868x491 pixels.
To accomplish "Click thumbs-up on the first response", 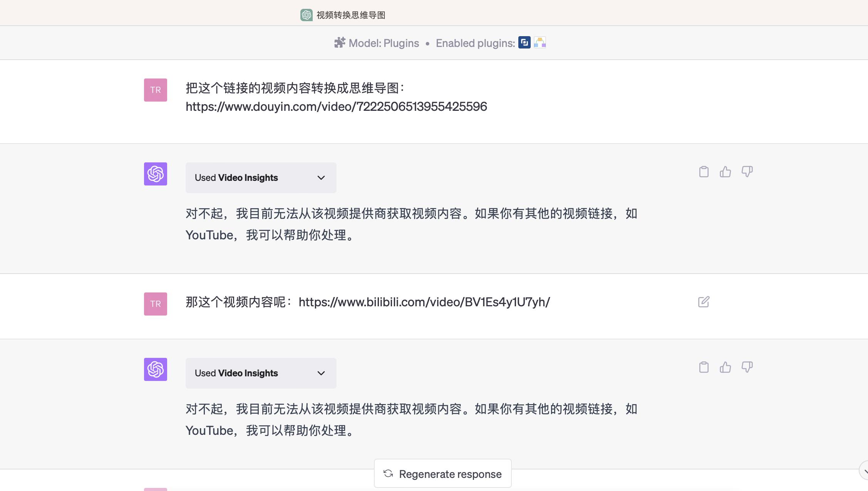I will pos(725,172).
